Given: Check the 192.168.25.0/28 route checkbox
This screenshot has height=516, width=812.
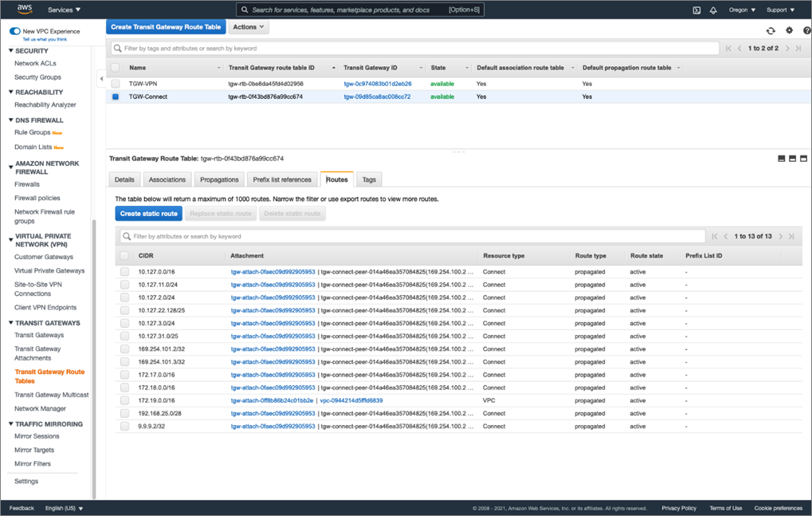Looking at the screenshot, I should [x=124, y=413].
